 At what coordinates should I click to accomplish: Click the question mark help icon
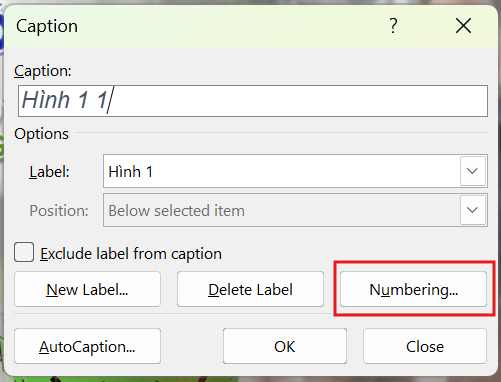393,26
